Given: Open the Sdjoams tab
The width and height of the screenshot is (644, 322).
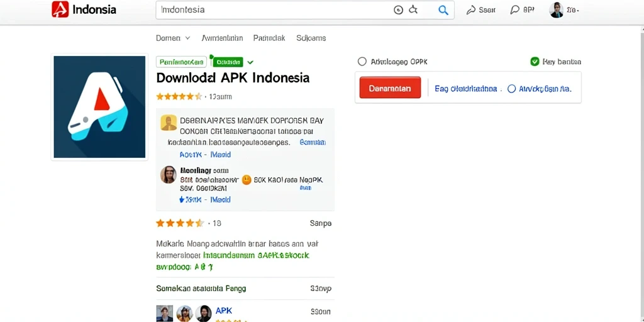Looking at the screenshot, I should pyautogui.click(x=311, y=38).
